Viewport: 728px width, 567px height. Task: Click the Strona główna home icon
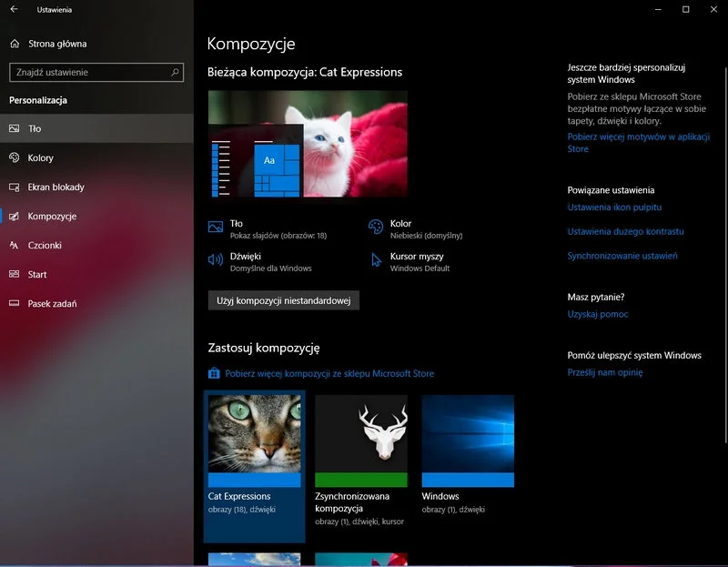point(15,44)
